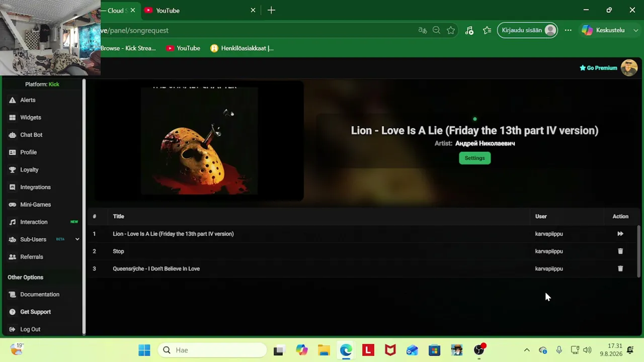Click the Kick platform label
The width and height of the screenshot is (644, 362).
coord(54,84)
